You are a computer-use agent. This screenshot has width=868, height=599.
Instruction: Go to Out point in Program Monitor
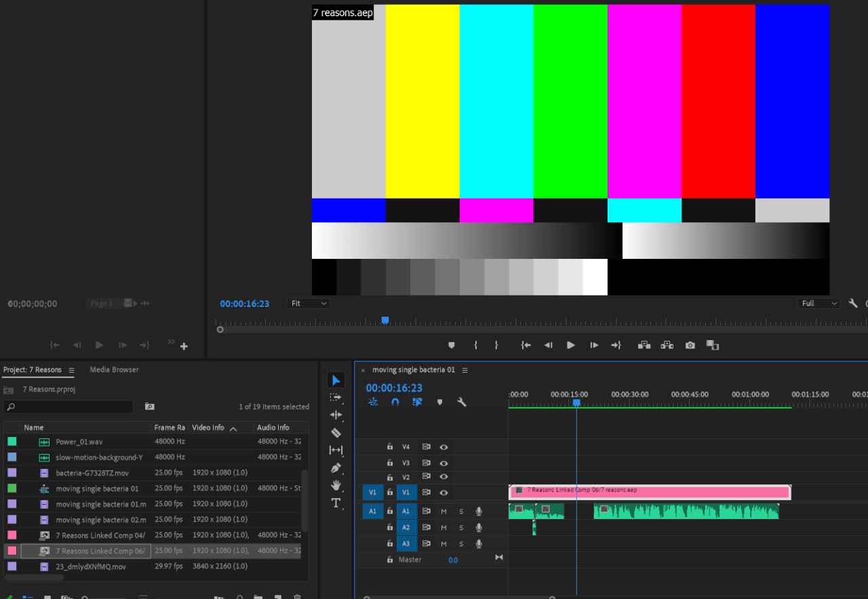tap(616, 345)
